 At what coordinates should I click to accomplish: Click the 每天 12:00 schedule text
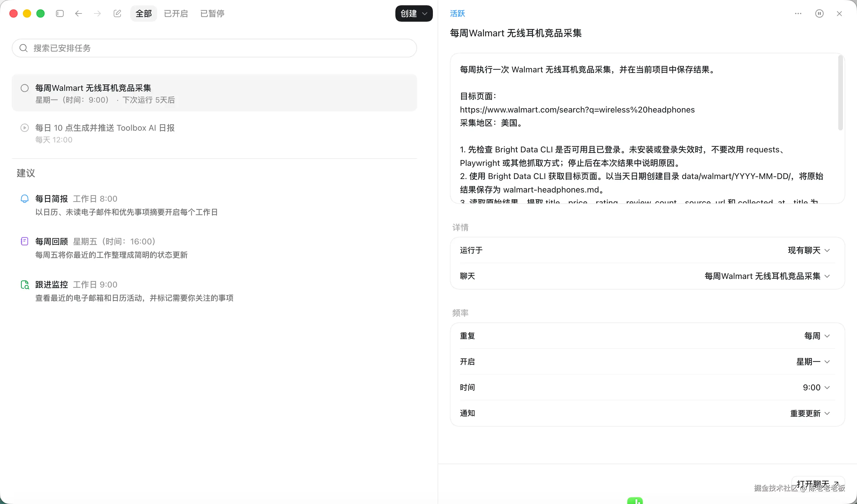click(x=54, y=140)
